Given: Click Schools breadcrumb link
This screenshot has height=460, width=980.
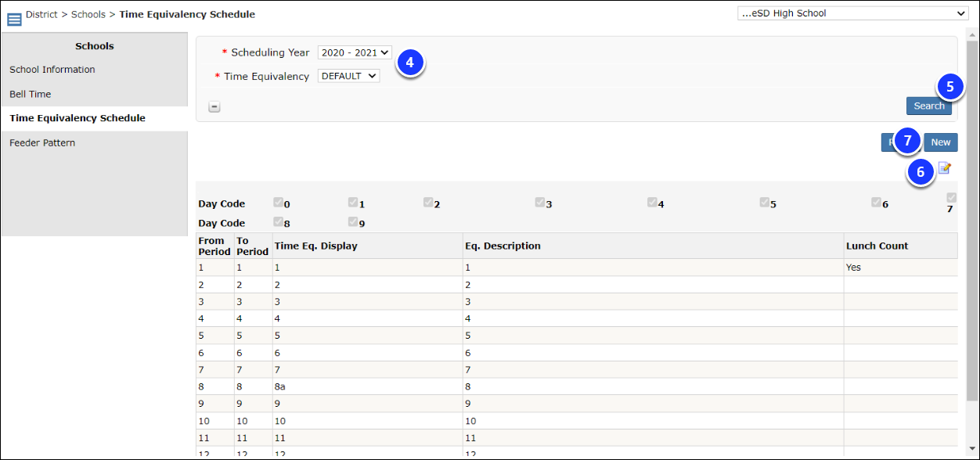Looking at the screenshot, I should [x=88, y=14].
